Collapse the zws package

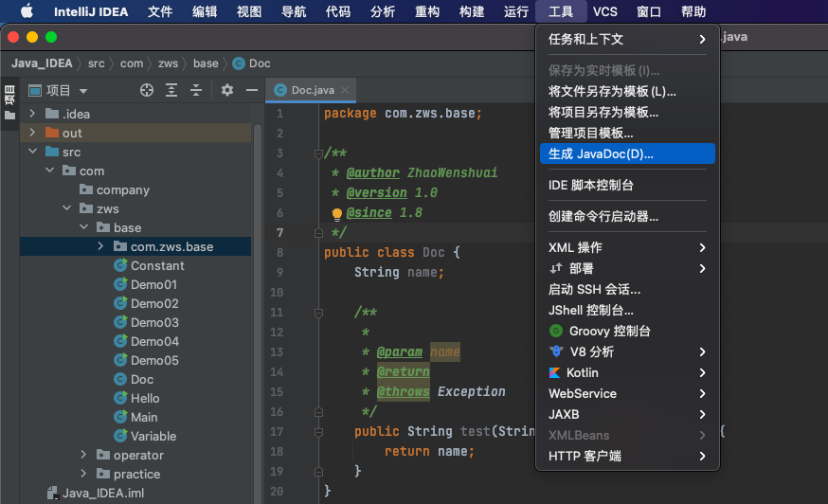click(x=66, y=208)
